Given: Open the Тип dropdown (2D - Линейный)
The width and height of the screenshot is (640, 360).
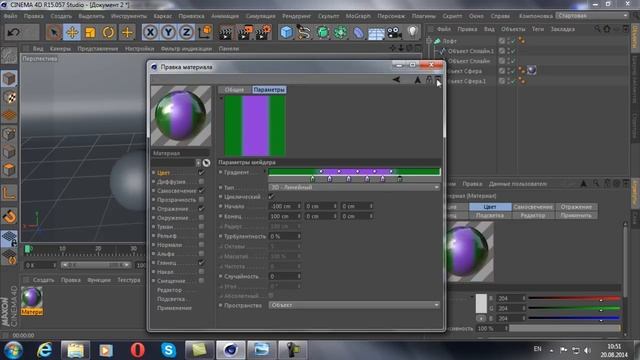Looking at the screenshot, I should [354, 187].
